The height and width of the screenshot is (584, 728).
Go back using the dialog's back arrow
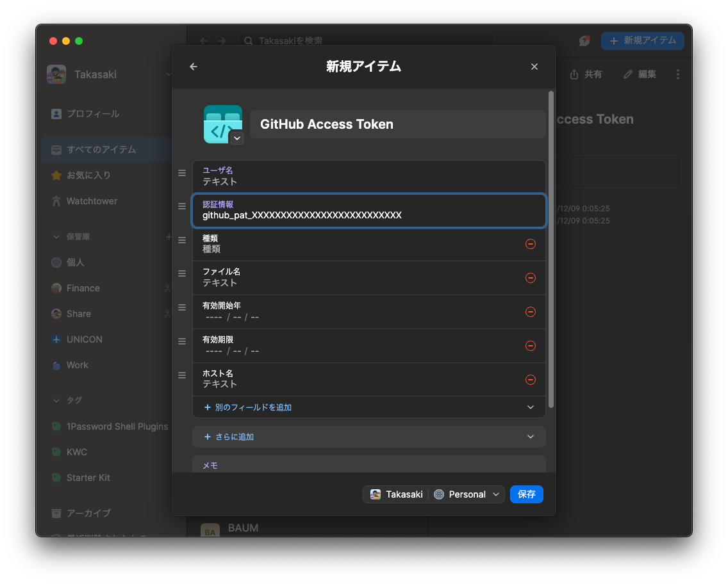pyautogui.click(x=194, y=67)
